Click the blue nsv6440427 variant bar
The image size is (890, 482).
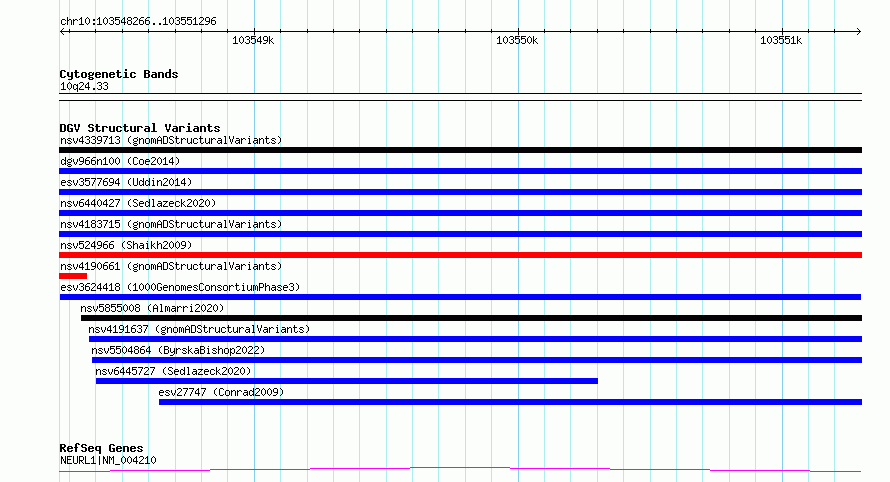click(x=460, y=213)
